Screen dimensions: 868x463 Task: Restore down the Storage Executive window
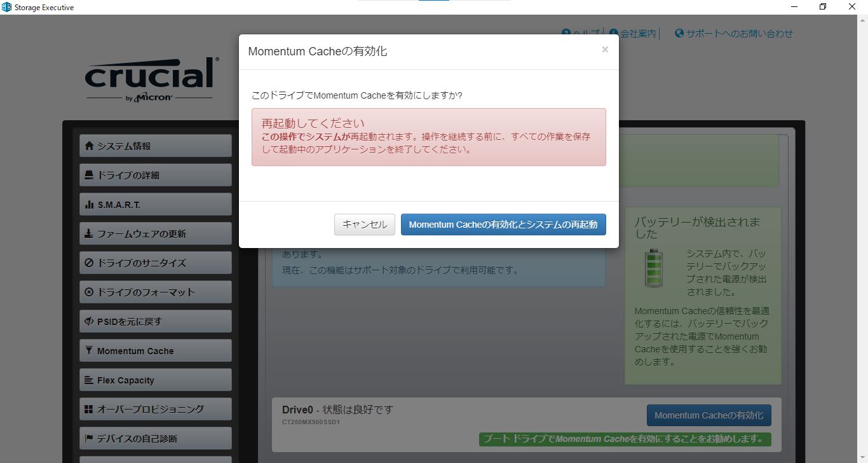(823, 7)
